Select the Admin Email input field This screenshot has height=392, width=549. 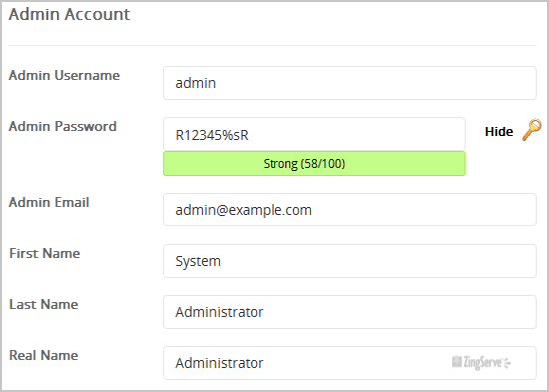pyautogui.click(x=349, y=209)
